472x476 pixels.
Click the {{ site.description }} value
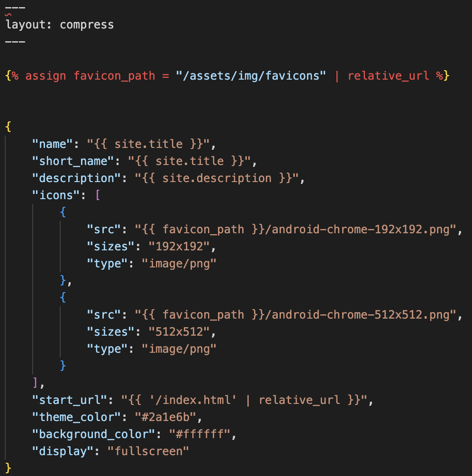217,178
